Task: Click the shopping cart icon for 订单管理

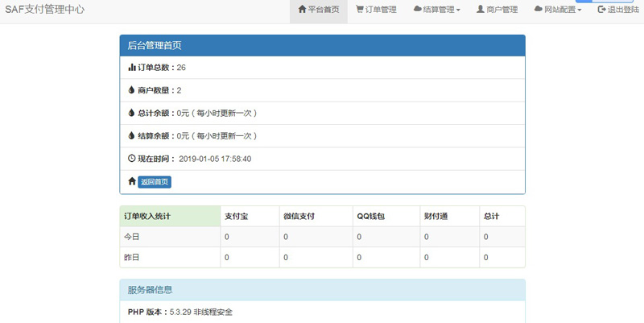Action: point(360,10)
